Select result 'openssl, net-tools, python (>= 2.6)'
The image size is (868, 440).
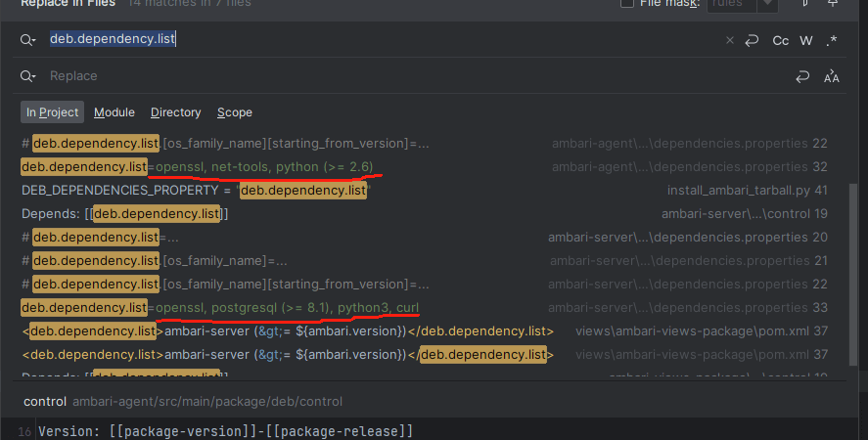[425, 166]
